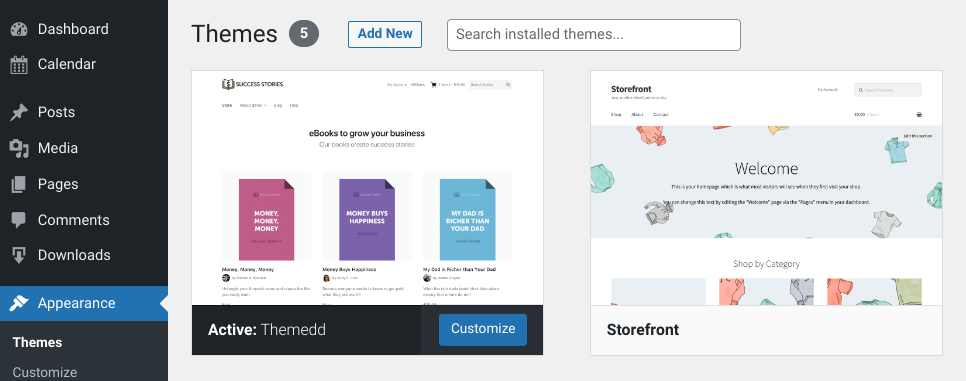Image resolution: width=966 pixels, height=381 pixels.
Task: Click the Themes page heading
Action: point(234,34)
